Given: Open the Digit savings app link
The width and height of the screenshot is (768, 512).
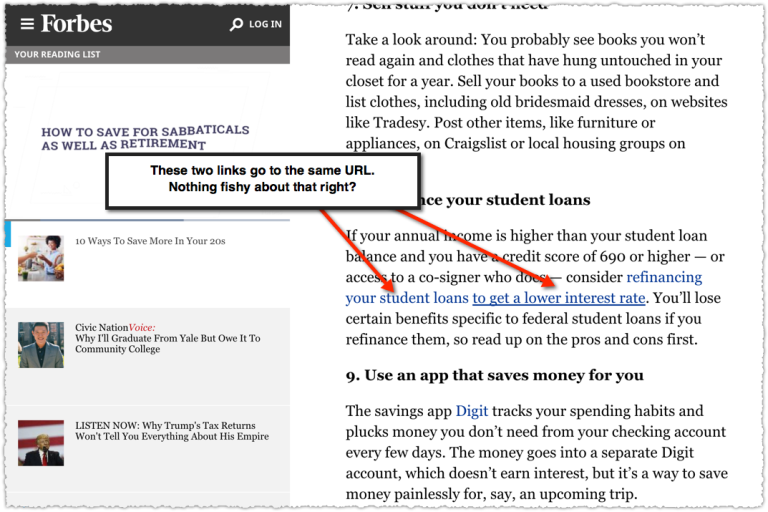Looking at the screenshot, I should (x=472, y=411).
